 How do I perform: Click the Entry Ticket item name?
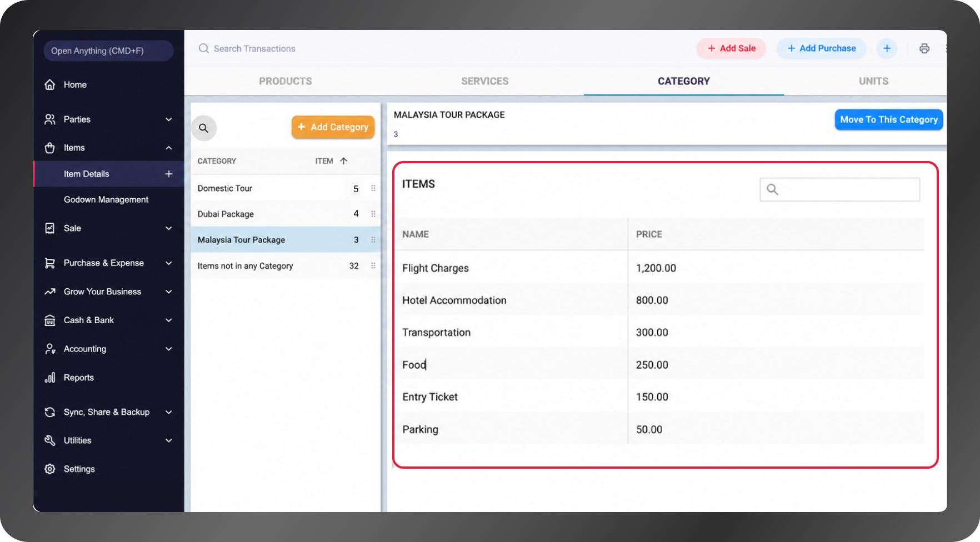click(x=430, y=397)
